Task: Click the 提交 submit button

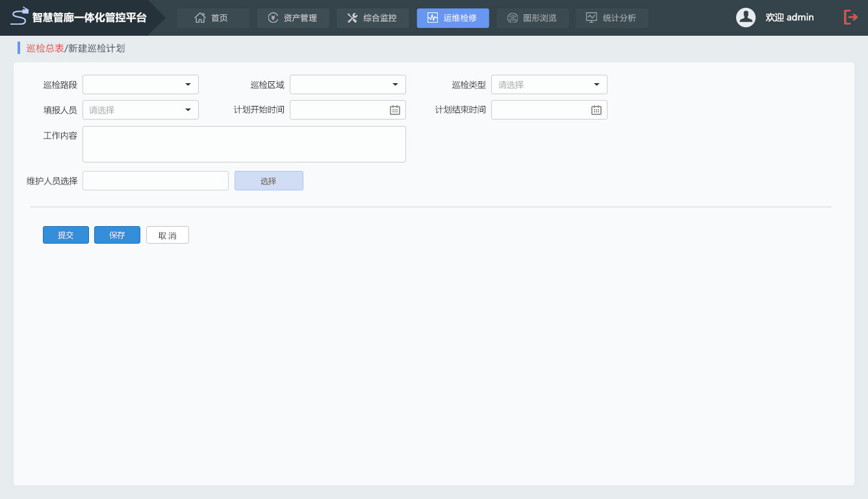Action: (x=66, y=235)
